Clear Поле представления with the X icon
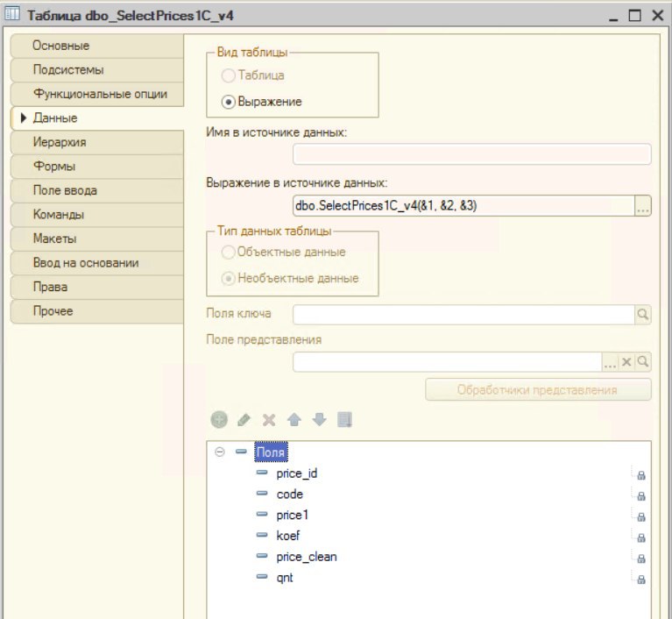This screenshot has width=672, height=619. coord(626,361)
